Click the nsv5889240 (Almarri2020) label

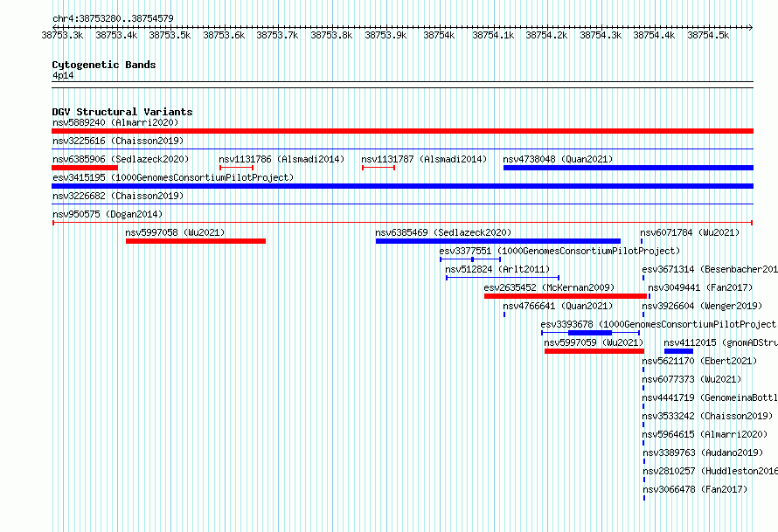tap(115, 122)
